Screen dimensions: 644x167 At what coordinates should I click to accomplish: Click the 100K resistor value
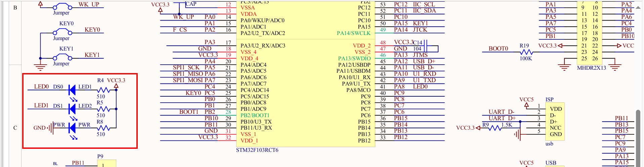526,59
